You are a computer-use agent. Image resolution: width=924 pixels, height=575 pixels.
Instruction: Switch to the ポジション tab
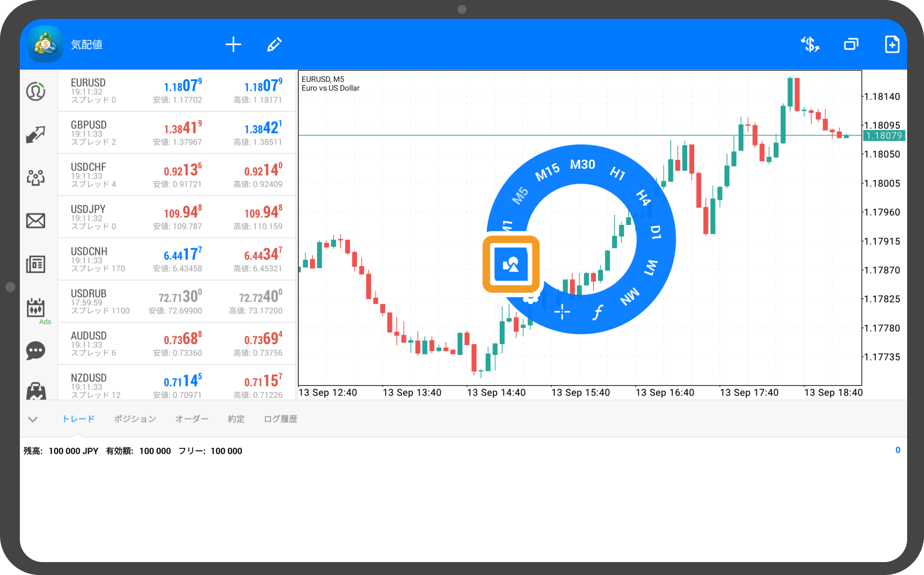pos(135,419)
